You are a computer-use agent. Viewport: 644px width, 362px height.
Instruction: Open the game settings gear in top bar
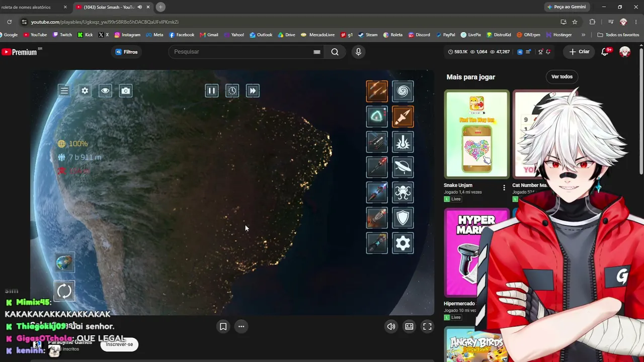point(85,90)
